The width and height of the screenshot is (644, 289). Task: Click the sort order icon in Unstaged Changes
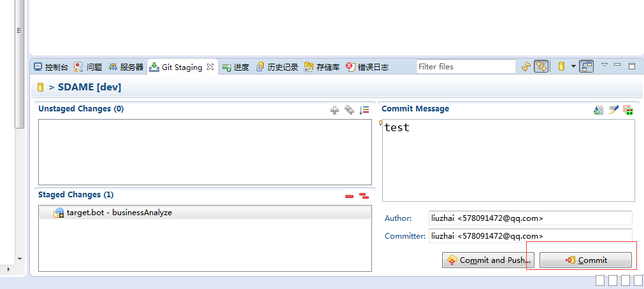coord(364,110)
